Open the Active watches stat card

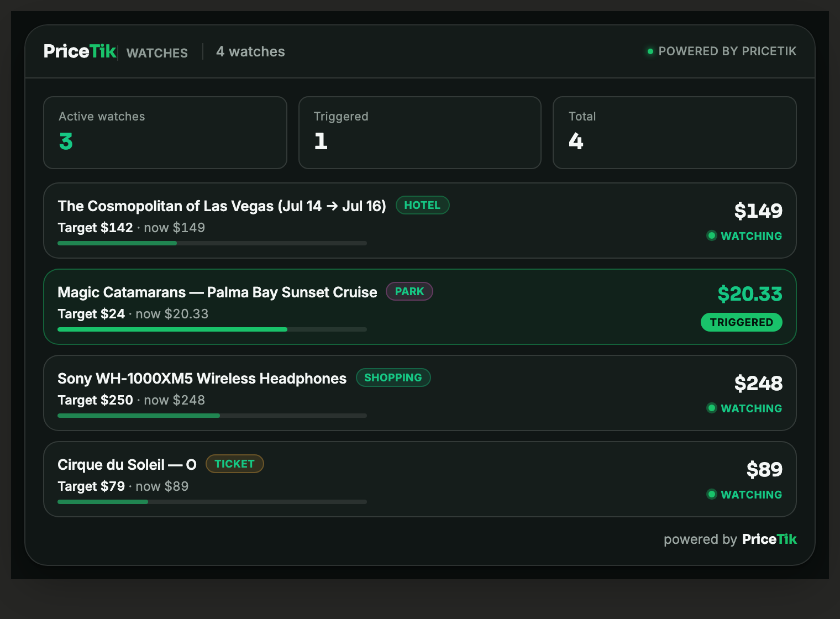pos(165,133)
